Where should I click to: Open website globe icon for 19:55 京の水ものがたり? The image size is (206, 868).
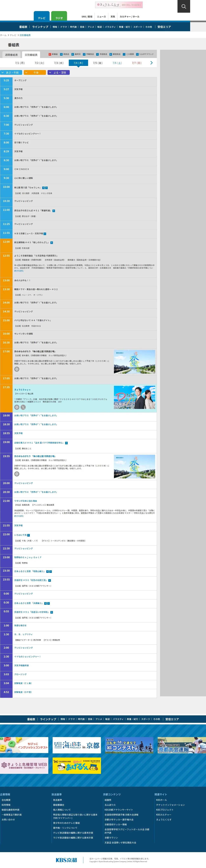coord(16,474)
